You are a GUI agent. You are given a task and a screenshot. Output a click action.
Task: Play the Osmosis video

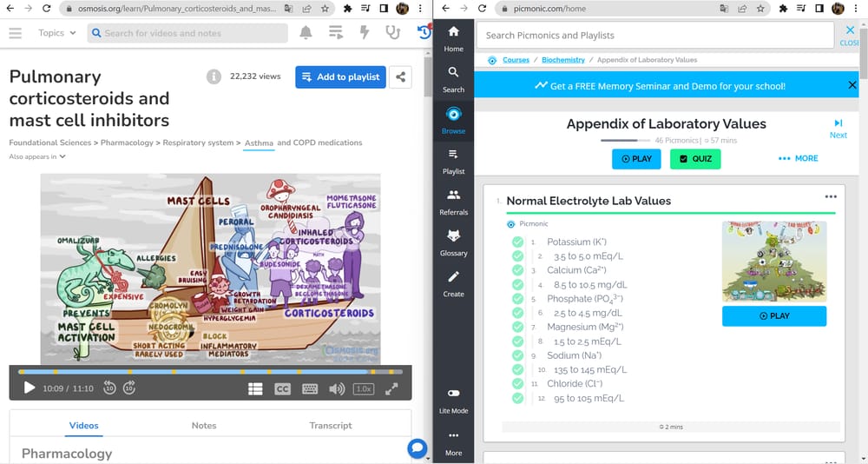[x=30, y=388]
